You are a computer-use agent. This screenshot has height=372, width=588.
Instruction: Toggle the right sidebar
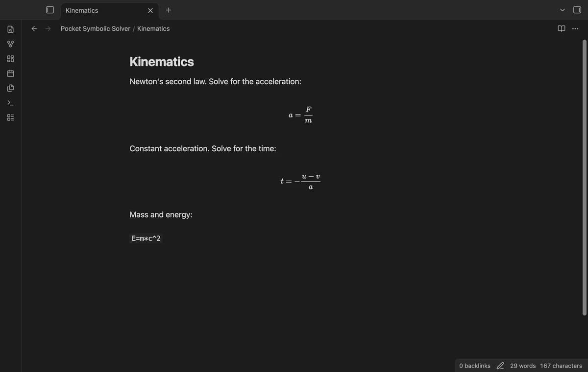tap(577, 10)
